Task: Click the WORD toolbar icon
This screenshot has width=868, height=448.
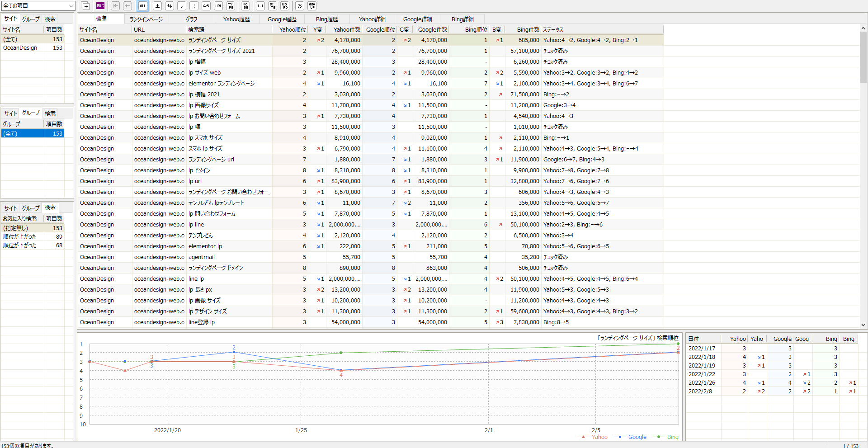Action: 285,6
